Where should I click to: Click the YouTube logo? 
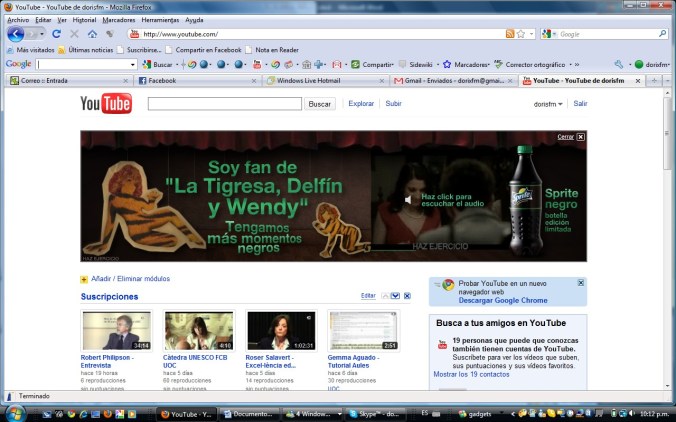tap(106, 104)
